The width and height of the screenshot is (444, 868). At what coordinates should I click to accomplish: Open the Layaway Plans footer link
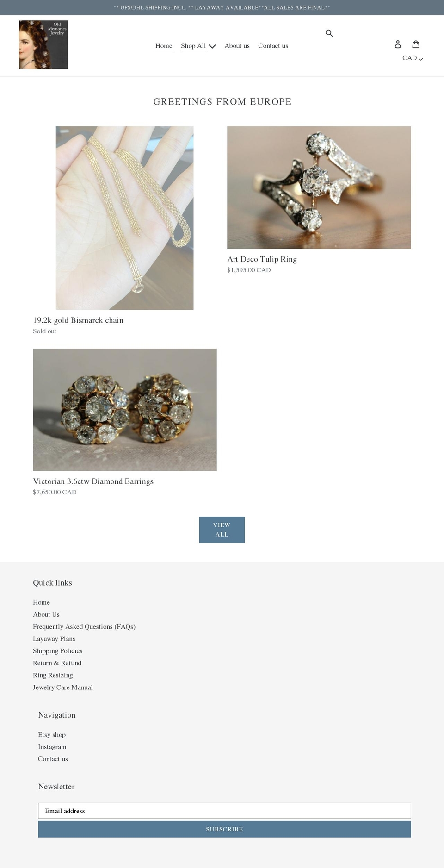pyautogui.click(x=54, y=639)
